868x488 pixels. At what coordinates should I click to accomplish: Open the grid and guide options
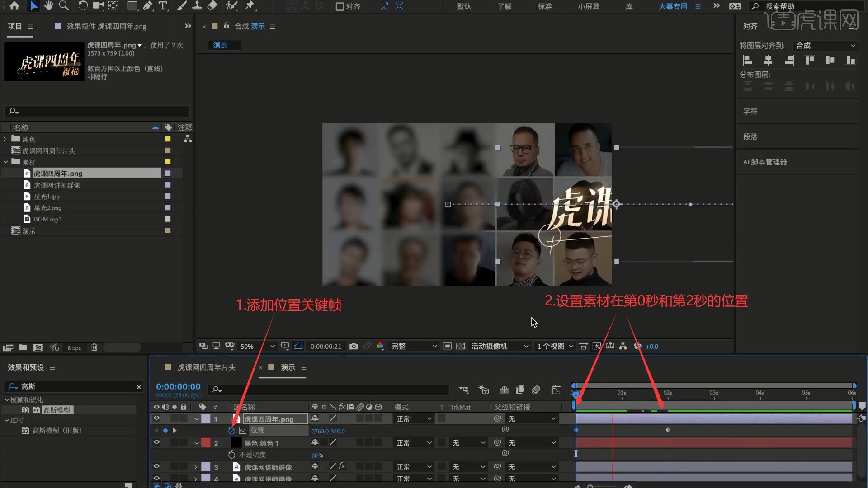pos(285,346)
